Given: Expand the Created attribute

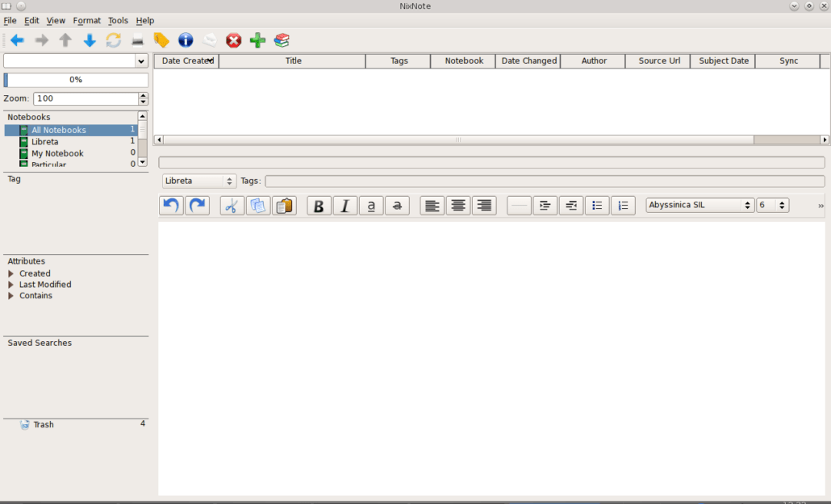Looking at the screenshot, I should click(x=10, y=273).
